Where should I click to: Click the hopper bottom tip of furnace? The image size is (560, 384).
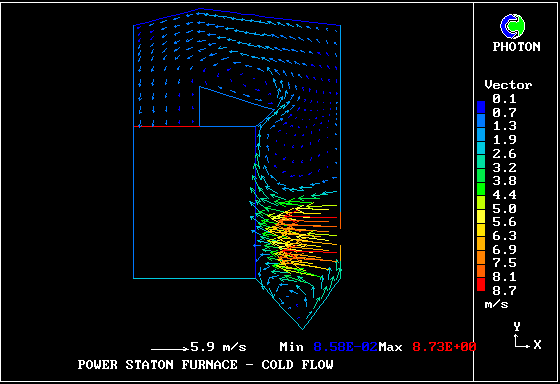tap(302, 328)
